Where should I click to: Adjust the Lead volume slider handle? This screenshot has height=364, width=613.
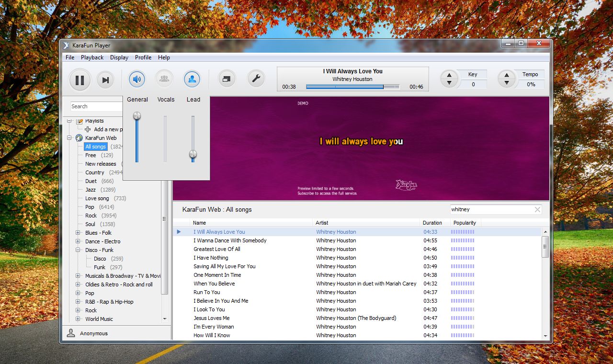tap(193, 154)
